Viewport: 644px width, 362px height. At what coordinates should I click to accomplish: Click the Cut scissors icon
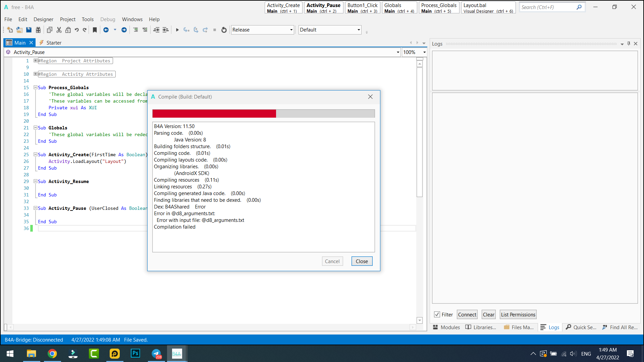click(x=59, y=30)
